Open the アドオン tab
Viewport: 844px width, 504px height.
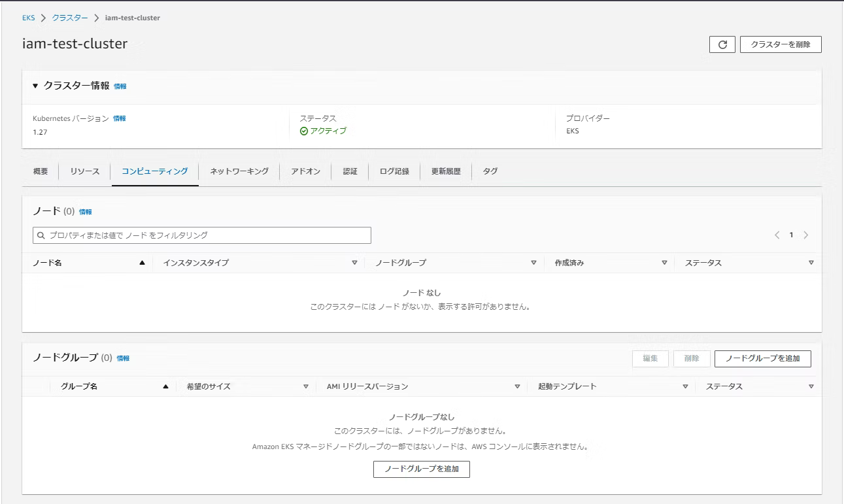click(x=305, y=171)
